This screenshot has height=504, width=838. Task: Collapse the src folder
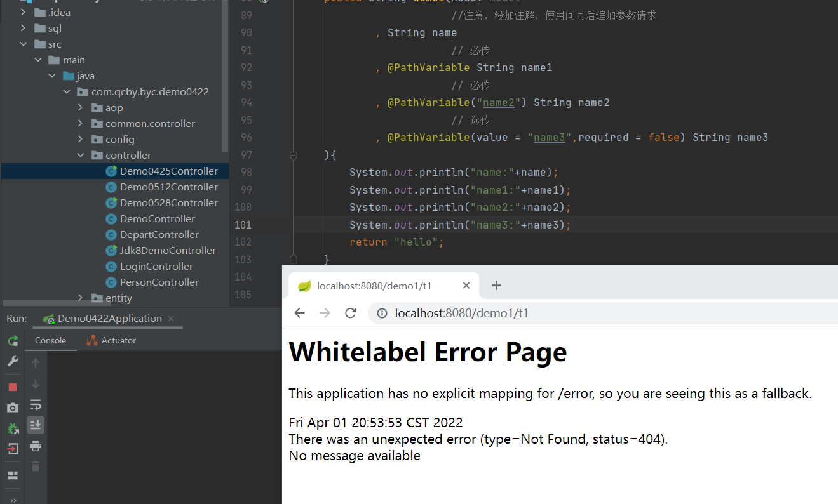24,44
